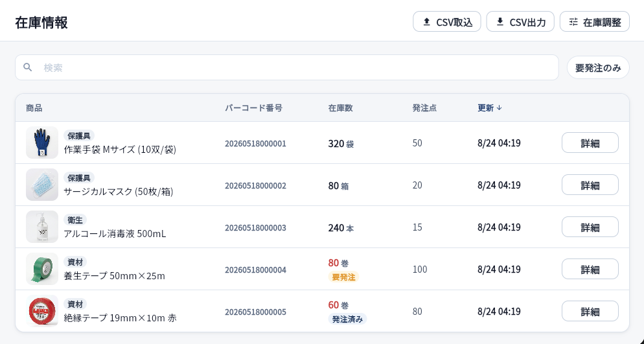Image resolution: width=644 pixels, height=344 pixels.
Task: Select product name アルコール消毒液 500mL
Action: pyautogui.click(x=115, y=234)
